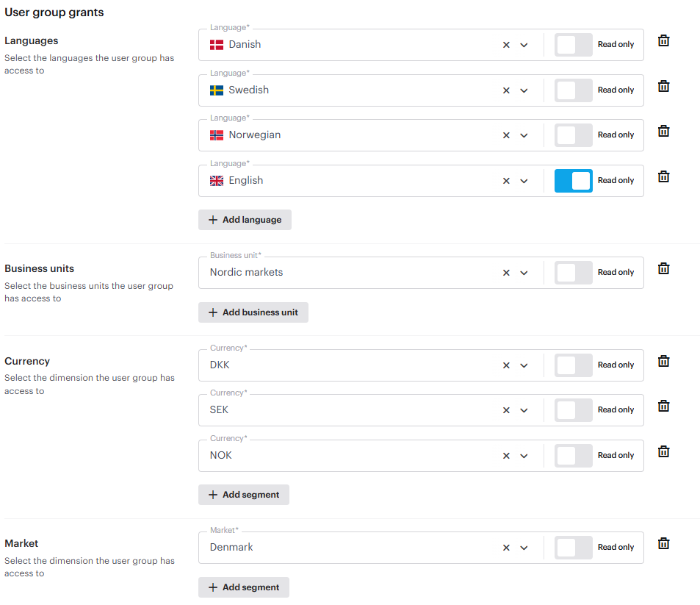Open the Denmark market dropdown

[524, 548]
